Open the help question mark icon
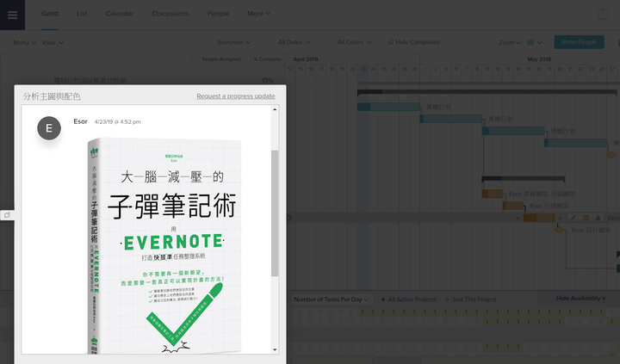Image resolution: width=620 pixels, height=364 pixels. pyautogui.click(x=603, y=15)
